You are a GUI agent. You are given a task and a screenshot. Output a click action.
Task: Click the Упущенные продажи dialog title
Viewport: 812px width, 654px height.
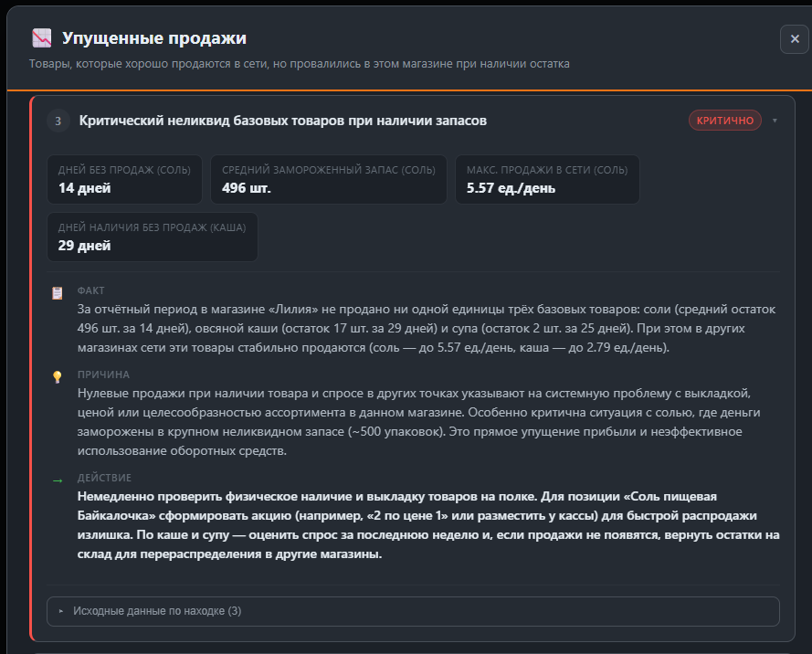pyautogui.click(x=154, y=38)
